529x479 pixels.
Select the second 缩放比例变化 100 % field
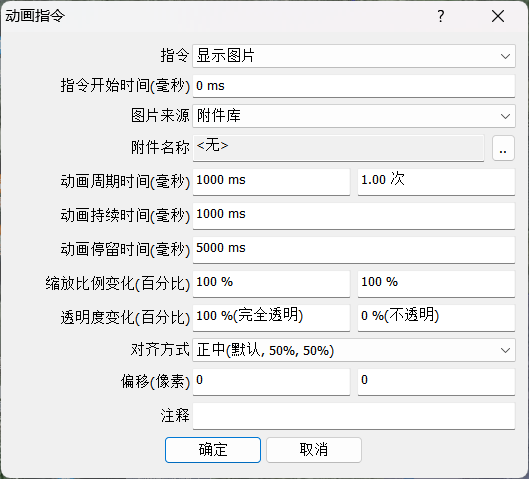coord(436,284)
